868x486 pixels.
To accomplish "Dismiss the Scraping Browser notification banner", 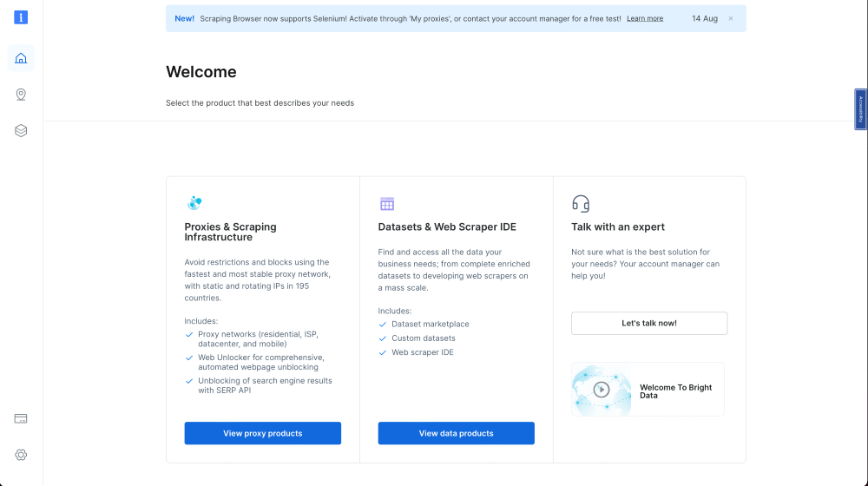I will 731,18.
